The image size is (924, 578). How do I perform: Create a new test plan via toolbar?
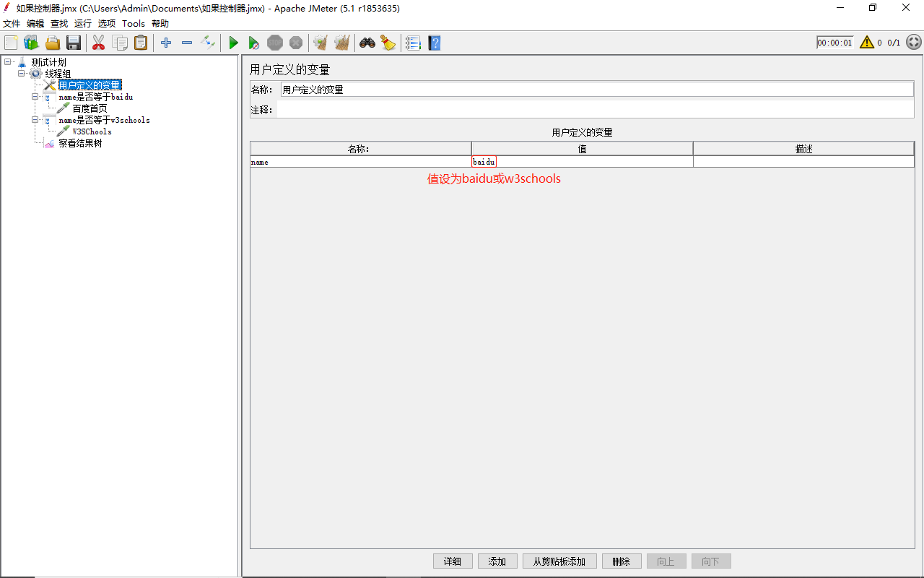pyautogui.click(x=11, y=43)
